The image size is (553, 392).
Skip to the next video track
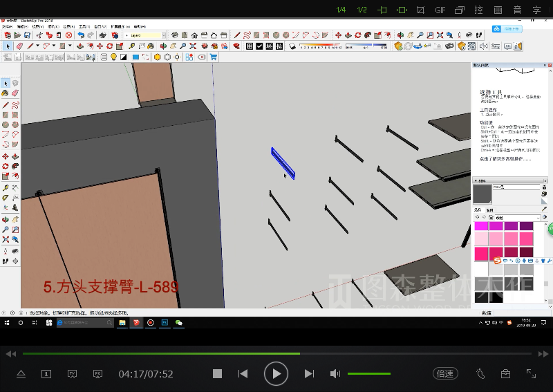point(309,374)
